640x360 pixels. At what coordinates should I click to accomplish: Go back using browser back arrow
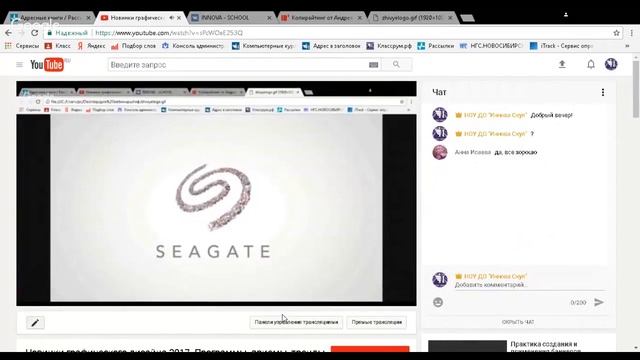[8, 33]
